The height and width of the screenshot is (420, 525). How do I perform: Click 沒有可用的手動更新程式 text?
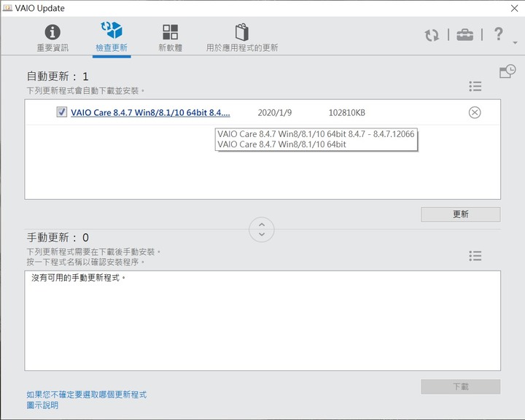coord(78,278)
